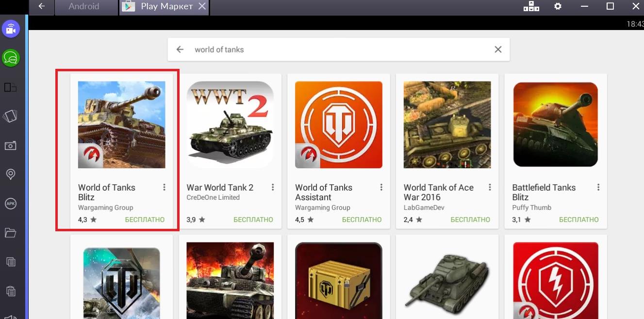Screen dimensions: 644x319
Task: Open settings gear in title bar
Action: [x=558, y=6]
